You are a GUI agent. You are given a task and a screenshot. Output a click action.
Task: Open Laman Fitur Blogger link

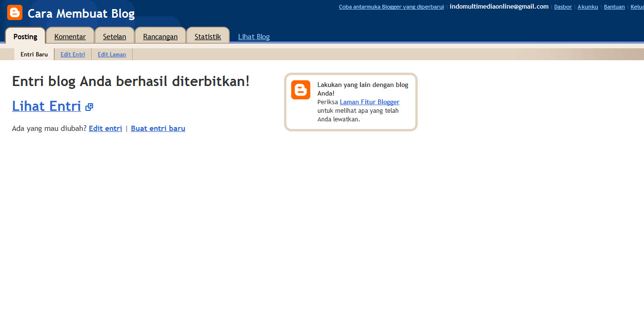tap(369, 102)
